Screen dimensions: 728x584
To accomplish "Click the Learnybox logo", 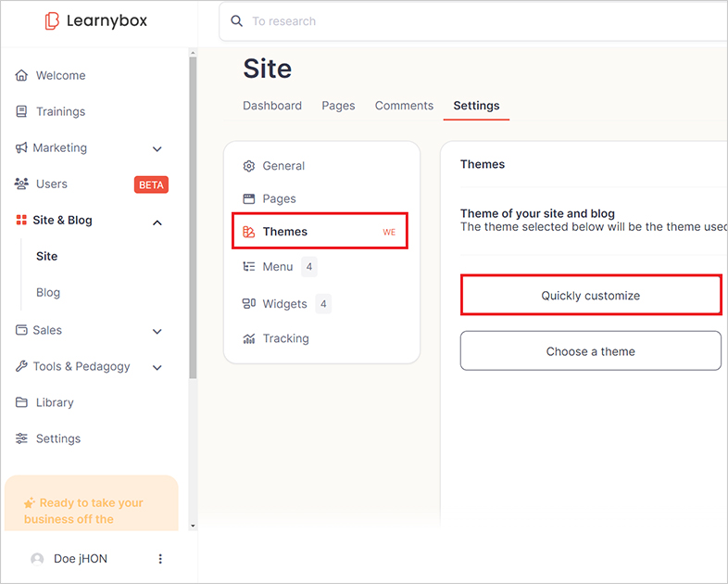I will (x=96, y=21).
